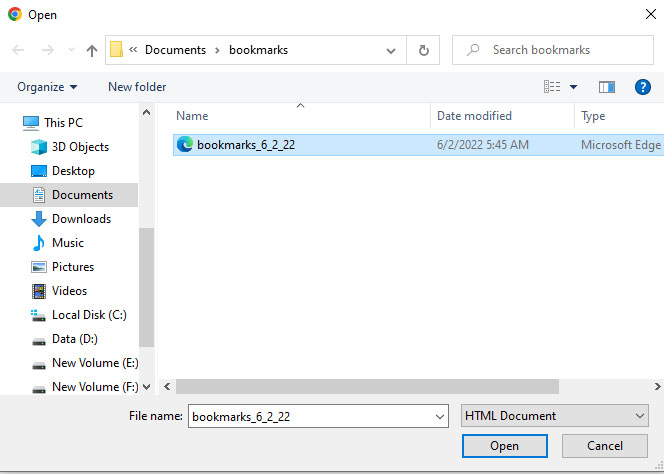The height and width of the screenshot is (474, 664).
Task: Click the 6/2/2022 5:45 AM date cell
Action: point(482,145)
